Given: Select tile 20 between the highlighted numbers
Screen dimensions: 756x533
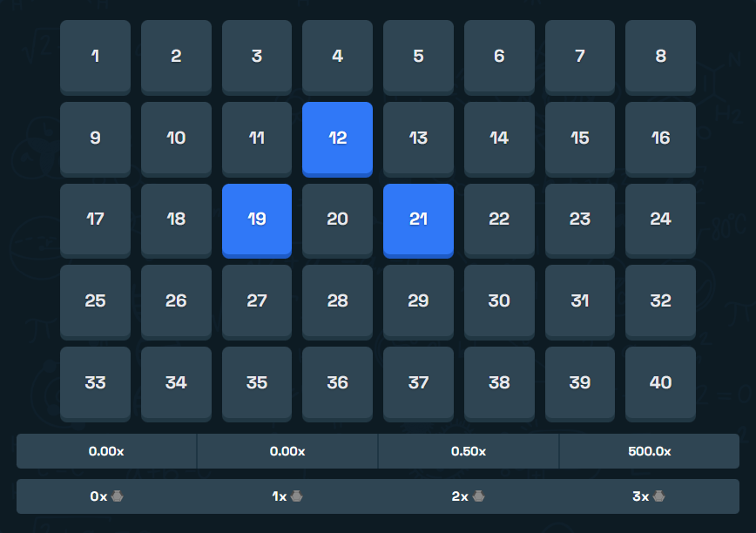Looking at the screenshot, I should pyautogui.click(x=337, y=219).
